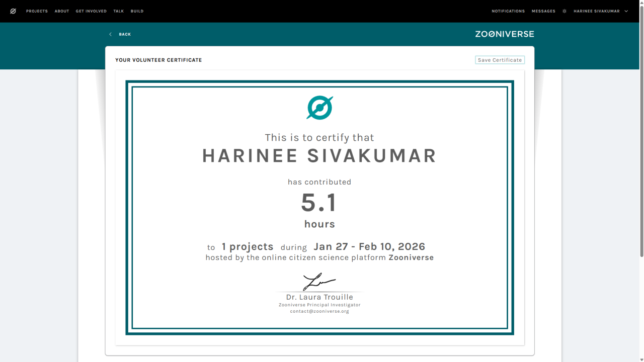Click the "hosted by the online citizen science platform Zooniverse" line
This screenshot has width=644, height=362.
pyautogui.click(x=319, y=257)
